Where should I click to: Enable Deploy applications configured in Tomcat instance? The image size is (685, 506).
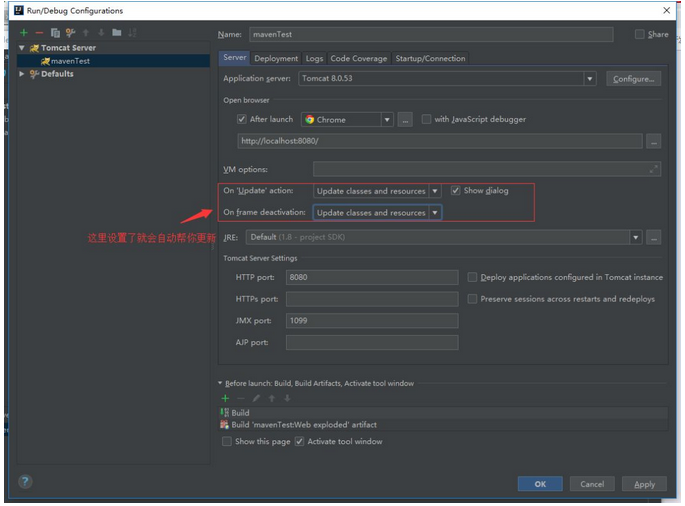[x=472, y=277]
